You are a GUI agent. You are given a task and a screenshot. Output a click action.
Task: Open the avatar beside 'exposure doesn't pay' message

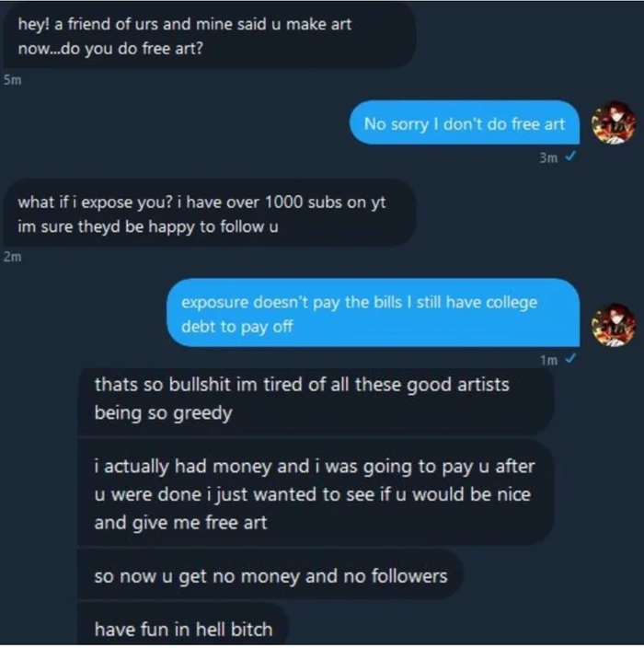[x=614, y=324]
